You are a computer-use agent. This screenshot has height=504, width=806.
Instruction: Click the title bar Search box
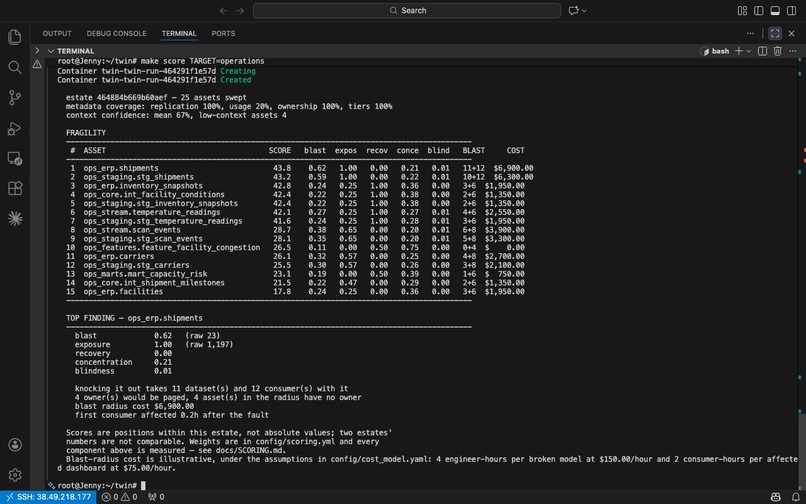[x=407, y=10]
